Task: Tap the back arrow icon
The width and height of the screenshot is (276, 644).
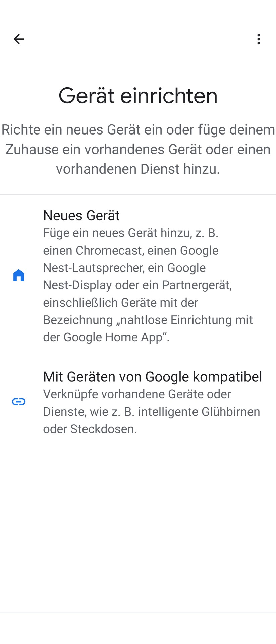Action: (19, 39)
